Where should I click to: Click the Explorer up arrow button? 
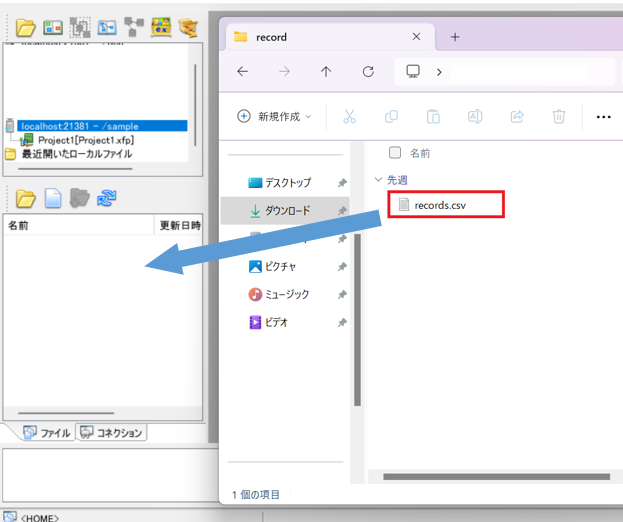(326, 72)
